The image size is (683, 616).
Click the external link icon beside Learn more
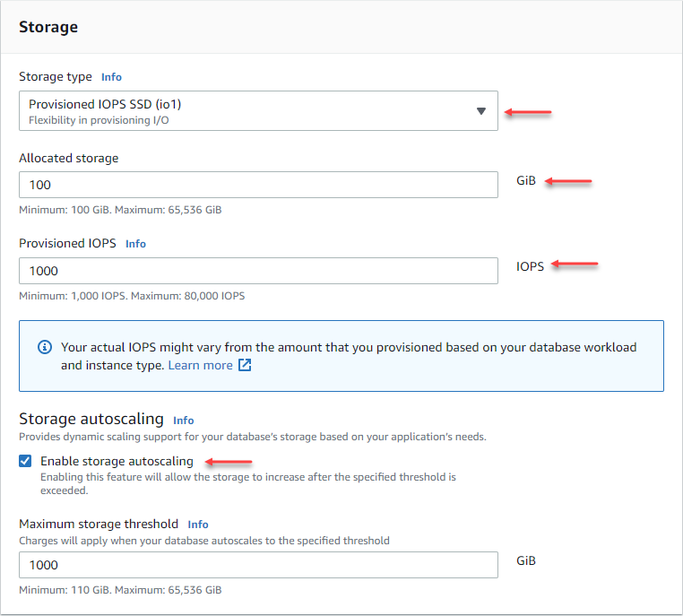[x=245, y=366]
